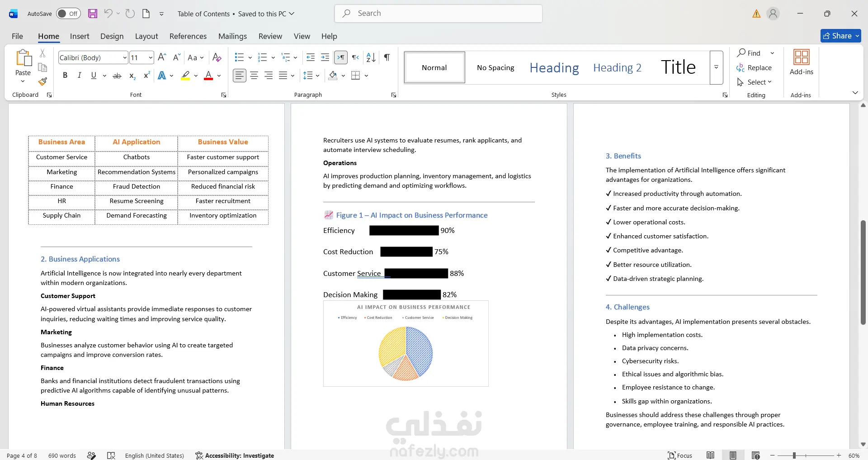868x460 pixels.
Task: Switch to the Review tab
Action: 270,36
